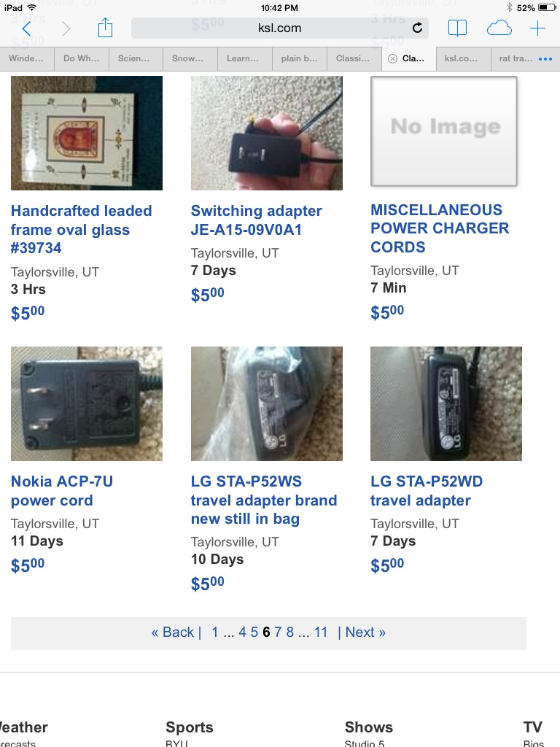Tap the Safari back arrow

click(x=27, y=28)
